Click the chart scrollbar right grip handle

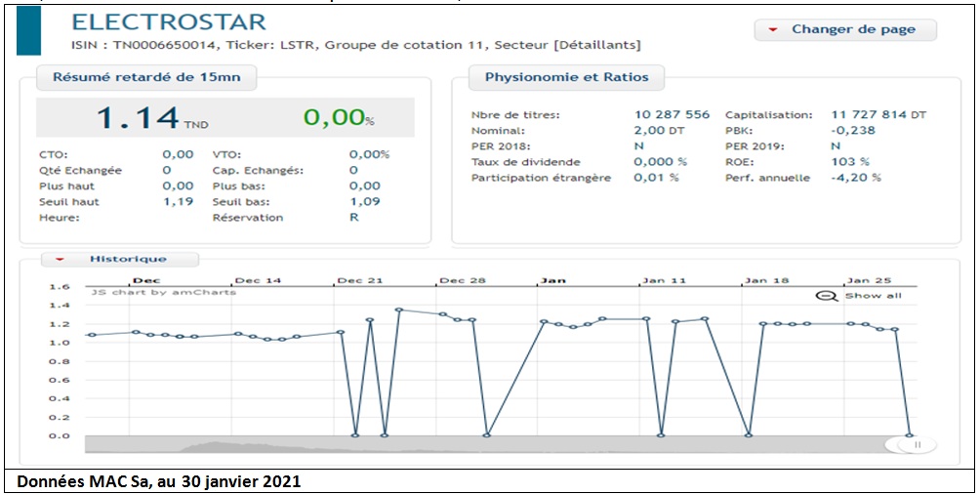tap(918, 444)
